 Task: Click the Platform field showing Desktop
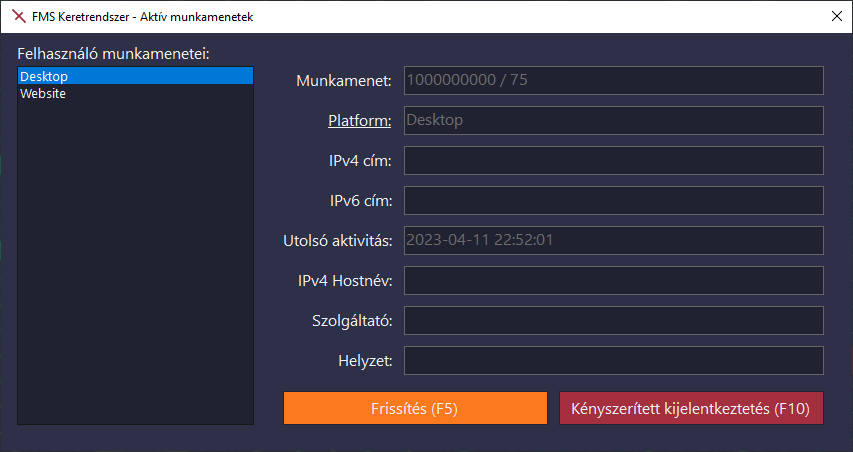tap(613, 121)
